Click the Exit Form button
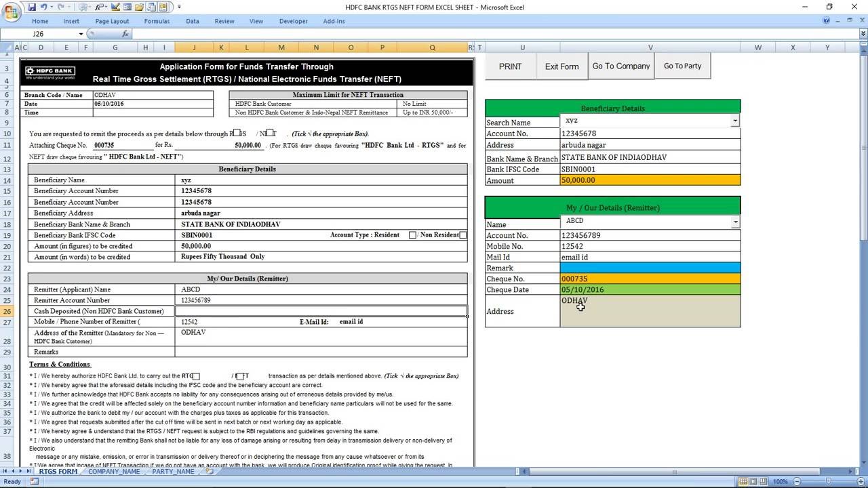The height and width of the screenshot is (488, 868). tap(562, 66)
